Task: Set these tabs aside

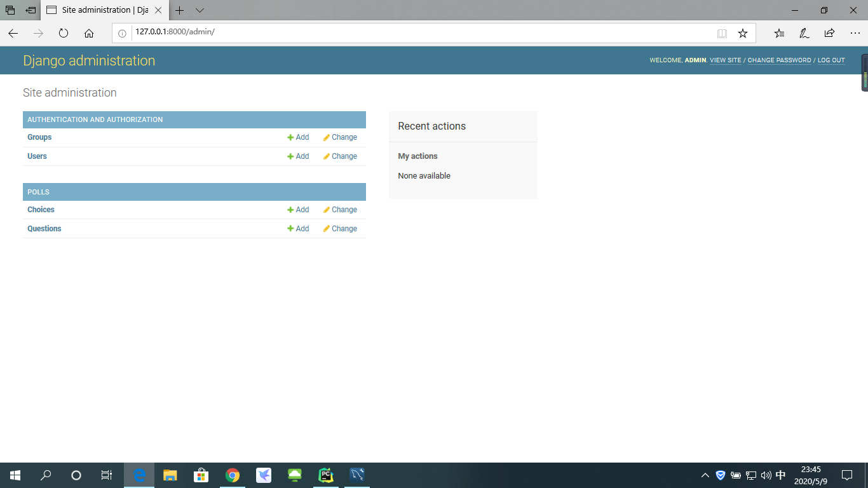Action: tap(31, 10)
